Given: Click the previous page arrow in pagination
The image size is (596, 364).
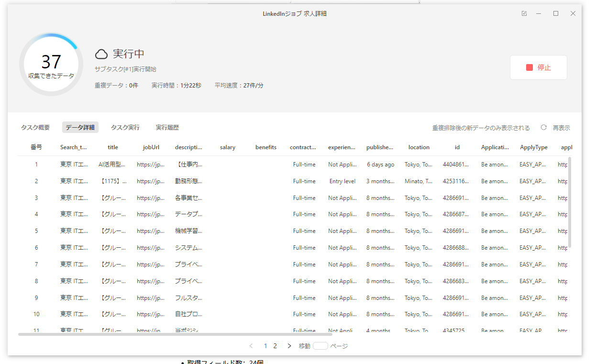Looking at the screenshot, I should 251,345.
